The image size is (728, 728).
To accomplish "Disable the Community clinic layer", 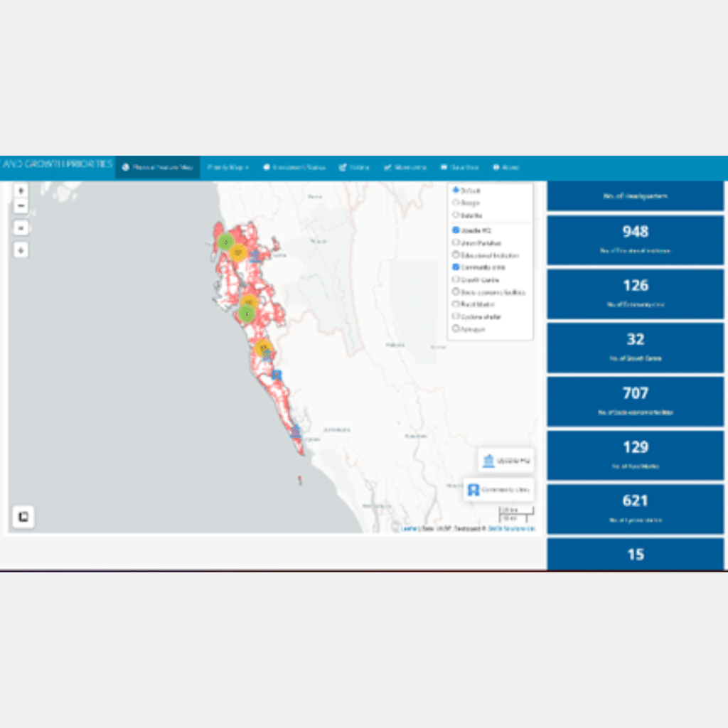I will click(456, 267).
